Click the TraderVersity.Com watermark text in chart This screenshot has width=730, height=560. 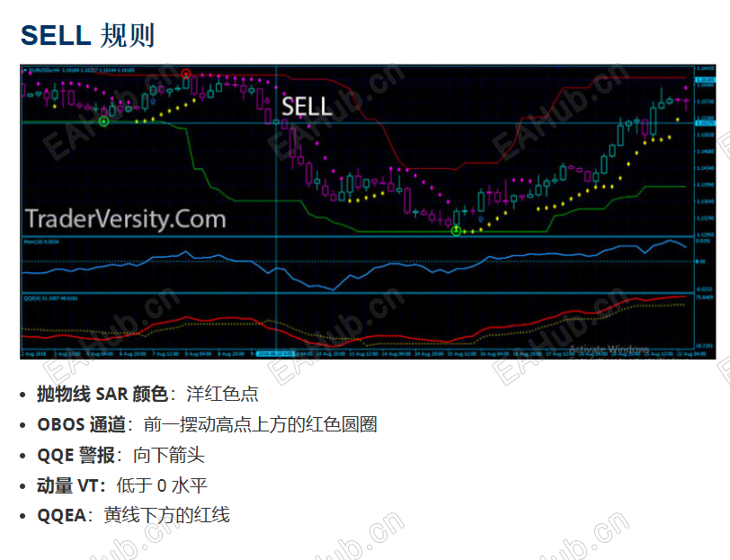pyautogui.click(x=125, y=219)
